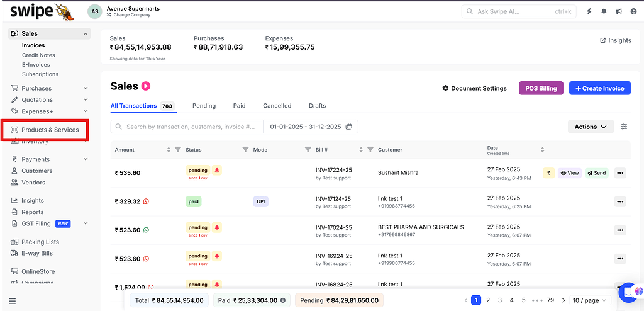644x311 pixels.
Task: Open column settings icon beside Actions
Action: [x=624, y=127]
